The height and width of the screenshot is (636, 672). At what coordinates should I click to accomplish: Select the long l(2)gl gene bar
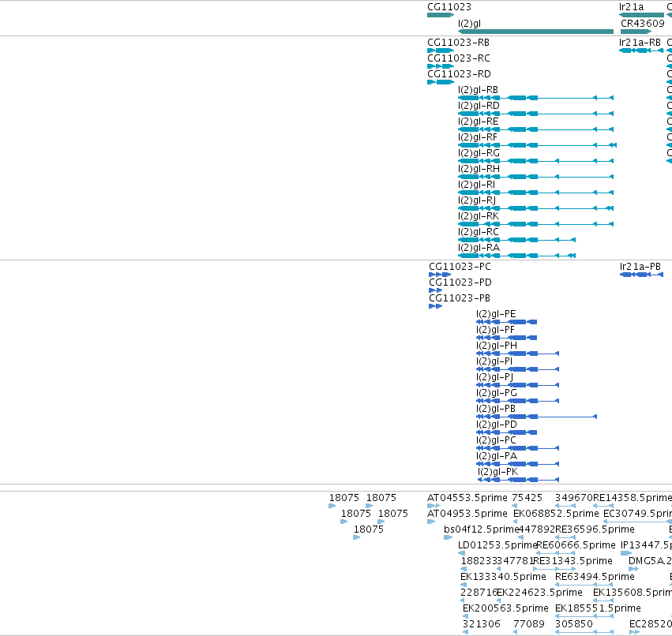[x=535, y=32]
